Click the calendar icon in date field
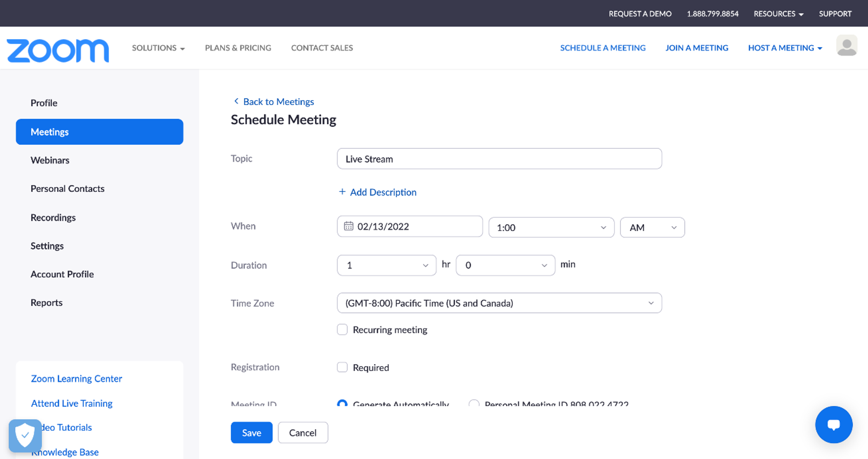Viewport: 868px width, 459px height. click(x=348, y=226)
